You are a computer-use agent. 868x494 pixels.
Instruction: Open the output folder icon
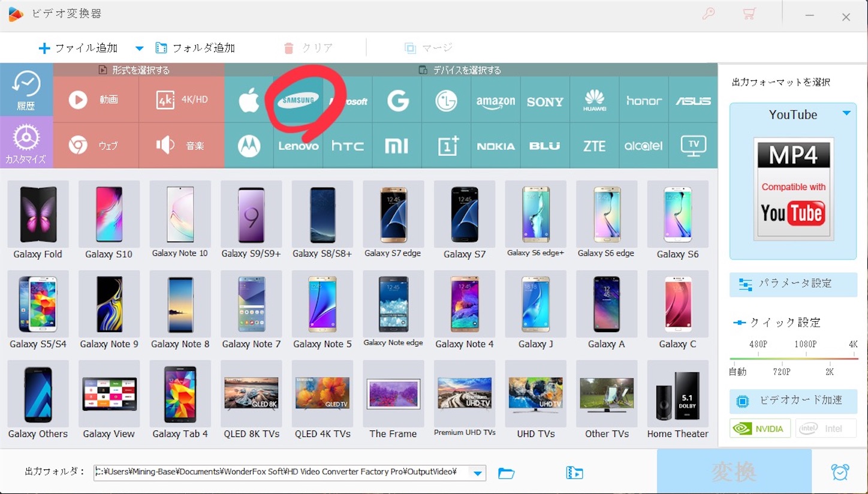(x=507, y=473)
